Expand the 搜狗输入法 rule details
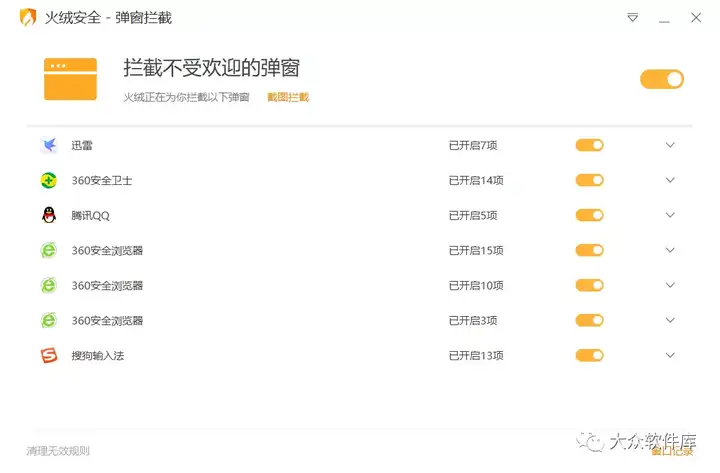Screen dimensions: 720x473 coord(670,355)
